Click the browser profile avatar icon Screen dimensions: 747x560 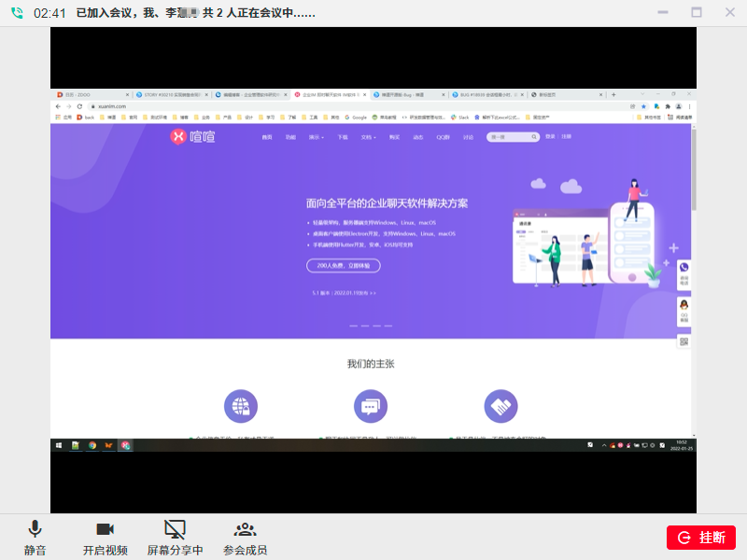tap(679, 106)
